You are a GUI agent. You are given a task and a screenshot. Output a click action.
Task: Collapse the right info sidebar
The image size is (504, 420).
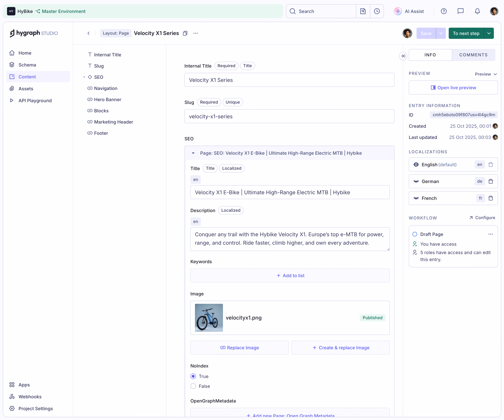click(x=403, y=56)
